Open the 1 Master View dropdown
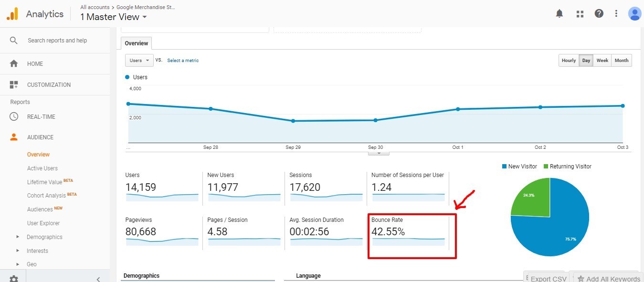The width and height of the screenshot is (644, 282). 114,17
